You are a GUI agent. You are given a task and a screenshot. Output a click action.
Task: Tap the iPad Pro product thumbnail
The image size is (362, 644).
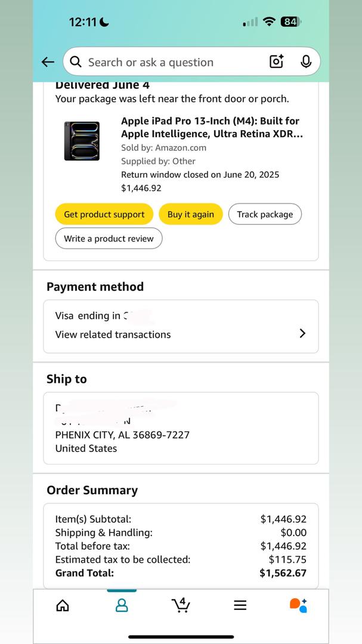[x=82, y=141]
